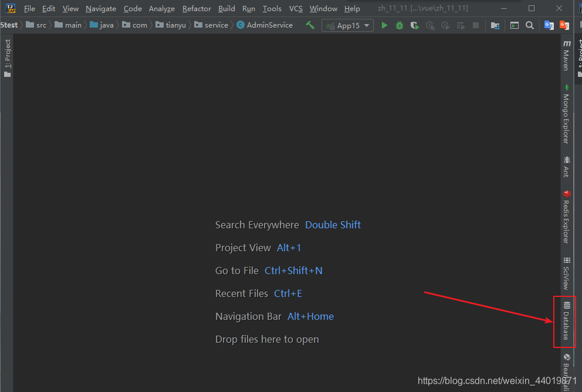Screen dimensions: 582x392
Task: Click the Run with Profiler clock-play icon
Action: 445,25
